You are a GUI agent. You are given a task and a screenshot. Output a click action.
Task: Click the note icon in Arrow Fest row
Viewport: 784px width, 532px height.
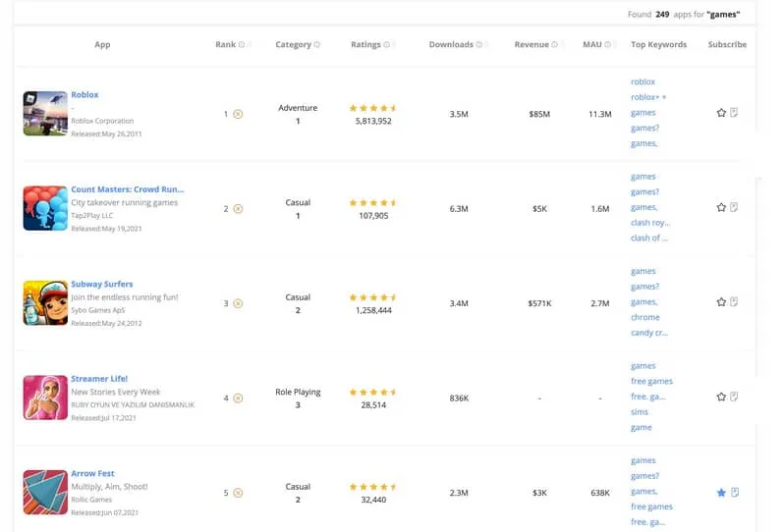[735, 492]
